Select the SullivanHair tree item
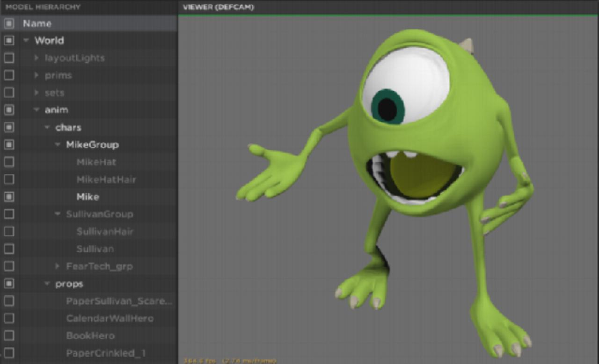The width and height of the screenshot is (599, 364). [x=105, y=232]
